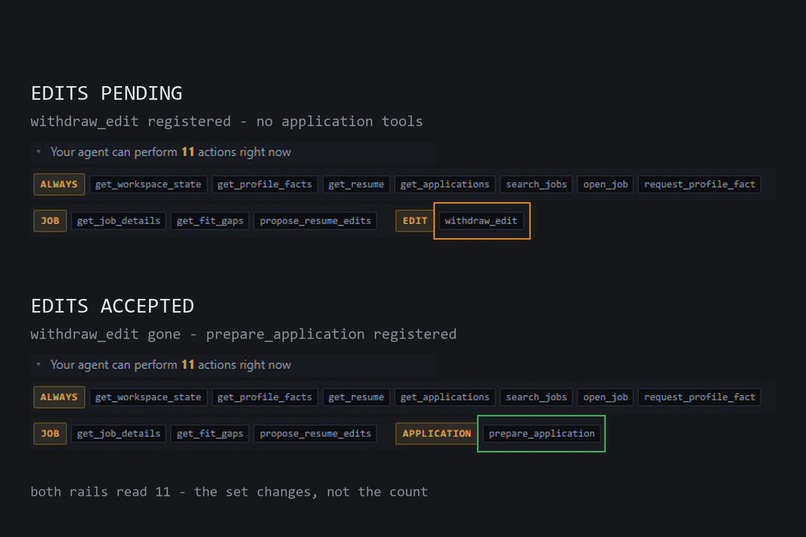Viewport: 806px width, 537px height.
Task: Pick get_applications chip in Edits Pending
Action: click(x=445, y=184)
